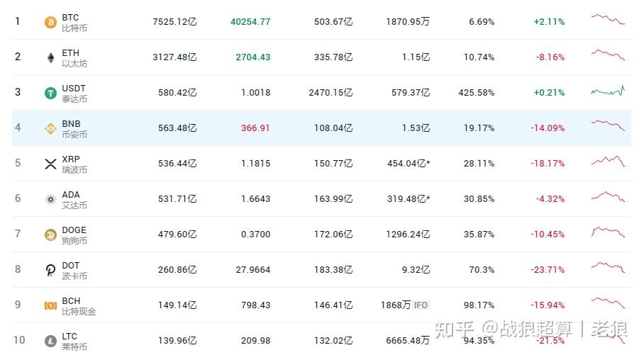The image size is (644, 355).
Task: Open the ETH 以太坊 name link
Action: click(x=74, y=57)
